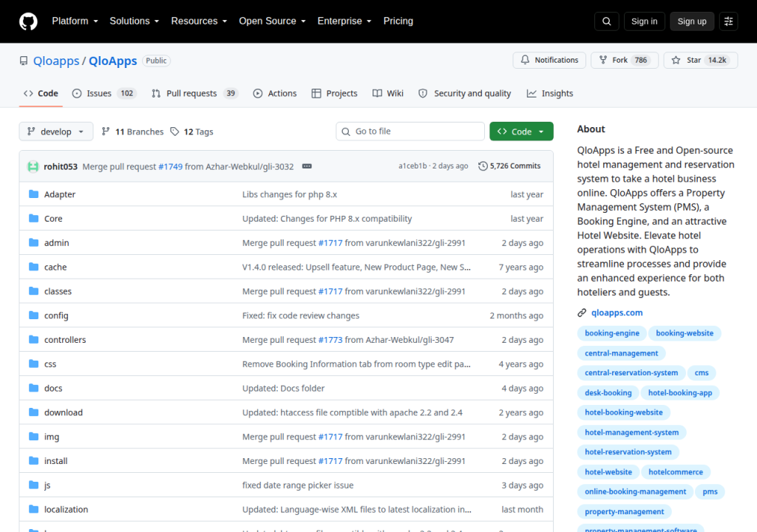The height and width of the screenshot is (532, 757).
Task: Open Security and quality tab
Action: [464, 93]
